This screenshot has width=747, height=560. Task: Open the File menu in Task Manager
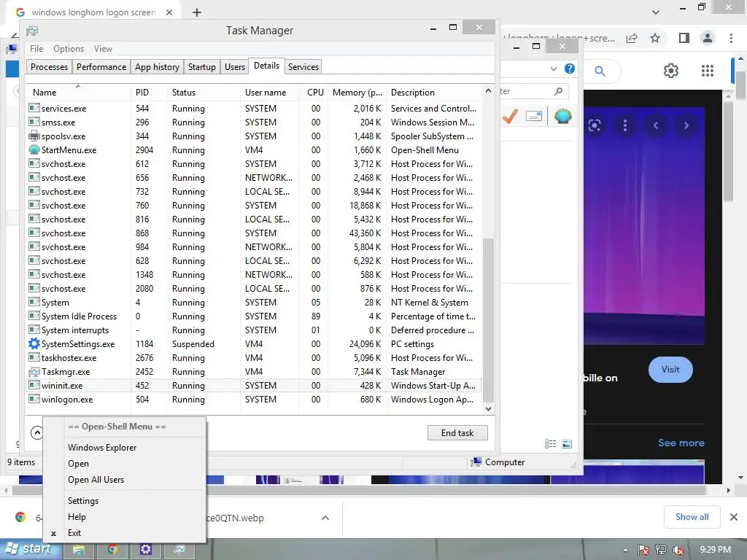[x=36, y=49]
